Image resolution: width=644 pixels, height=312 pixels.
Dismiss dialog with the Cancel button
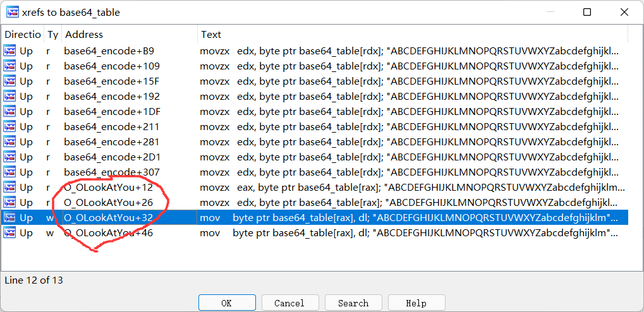(x=289, y=303)
